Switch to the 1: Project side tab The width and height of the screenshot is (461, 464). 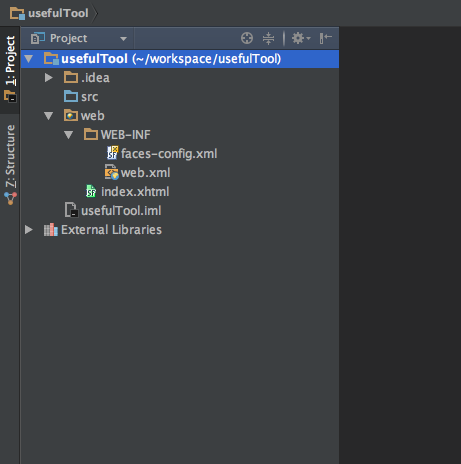click(10, 69)
